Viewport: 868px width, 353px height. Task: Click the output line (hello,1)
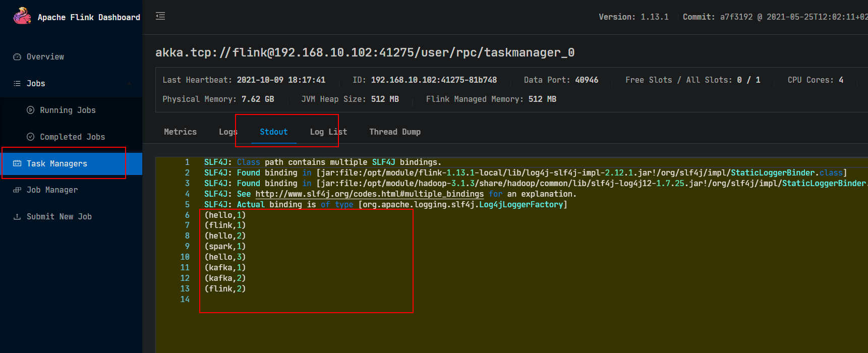pos(225,215)
